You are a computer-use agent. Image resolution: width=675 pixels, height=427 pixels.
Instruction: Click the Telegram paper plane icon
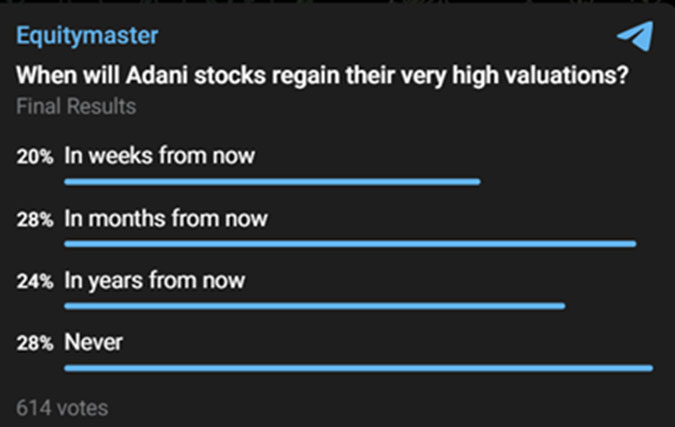click(x=635, y=36)
